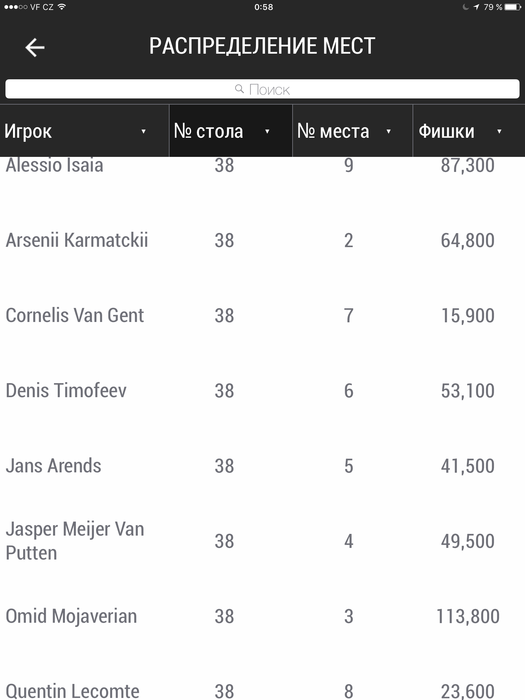The image size is (525, 700).
Task: Tap Jans Arends chip count 41,500
Action: [467, 466]
